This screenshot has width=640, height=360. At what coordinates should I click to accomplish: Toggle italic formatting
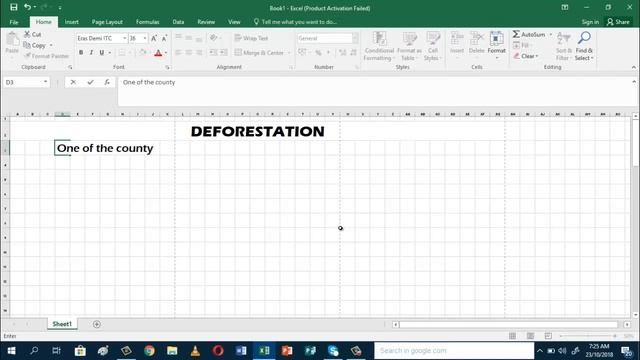tap(91, 53)
